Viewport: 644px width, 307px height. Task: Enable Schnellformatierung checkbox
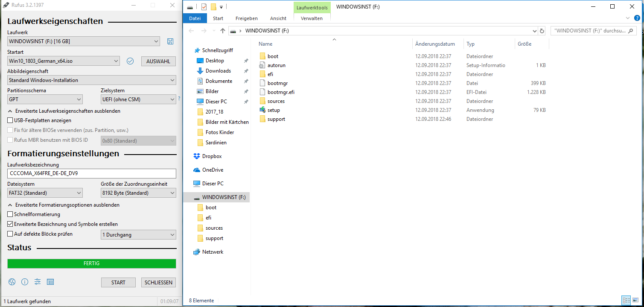coord(10,214)
